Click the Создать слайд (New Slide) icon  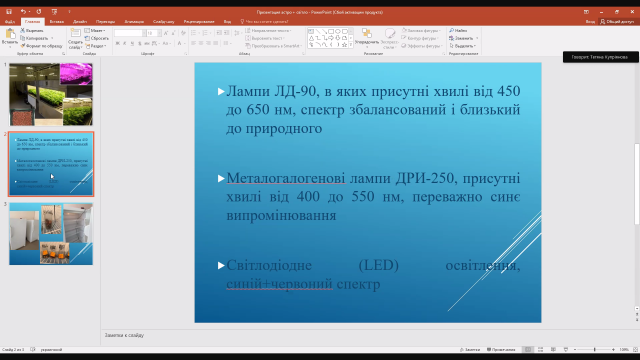(76, 33)
